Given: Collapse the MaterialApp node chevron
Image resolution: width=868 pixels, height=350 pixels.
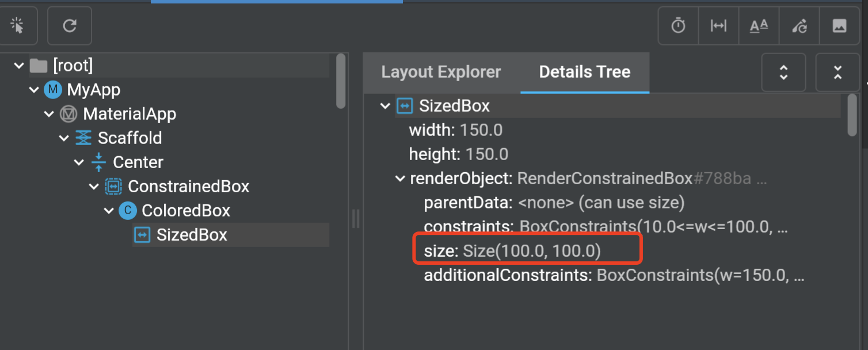Looking at the screenshot, I should click(48, 114).
